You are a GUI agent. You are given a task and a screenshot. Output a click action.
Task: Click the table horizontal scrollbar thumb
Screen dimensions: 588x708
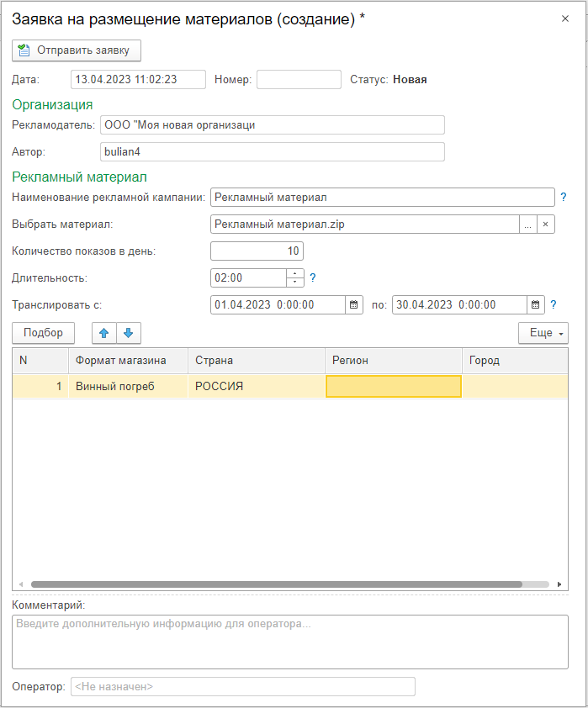[277, 584]
